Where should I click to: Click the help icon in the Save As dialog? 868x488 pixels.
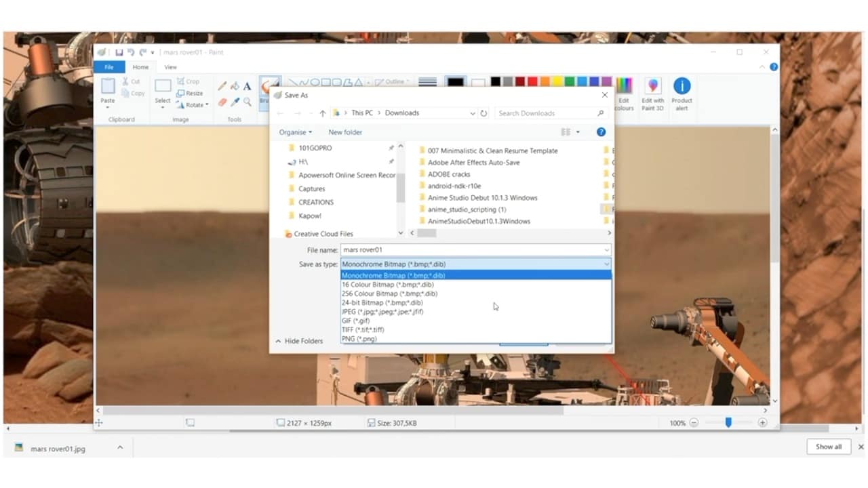[601, 132]
